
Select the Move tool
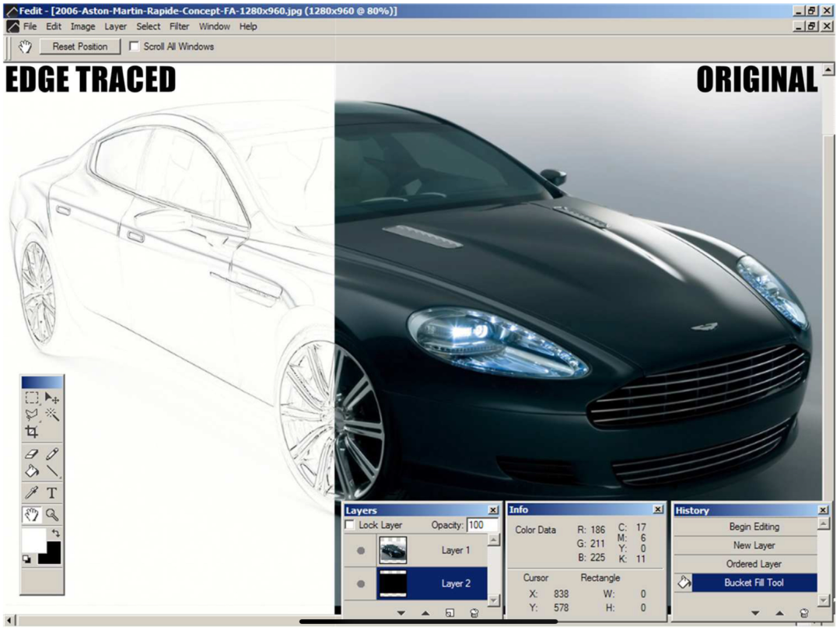pos(52,398)
